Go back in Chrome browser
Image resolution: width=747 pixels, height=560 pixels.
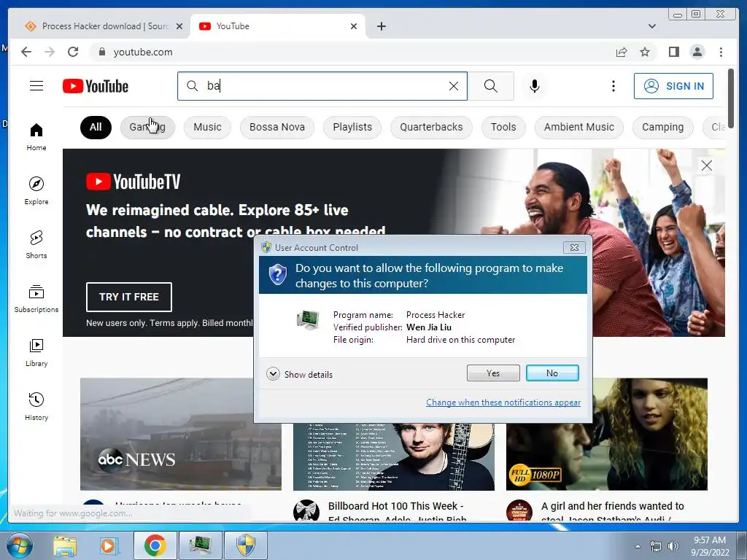click(x=26, y=52)
